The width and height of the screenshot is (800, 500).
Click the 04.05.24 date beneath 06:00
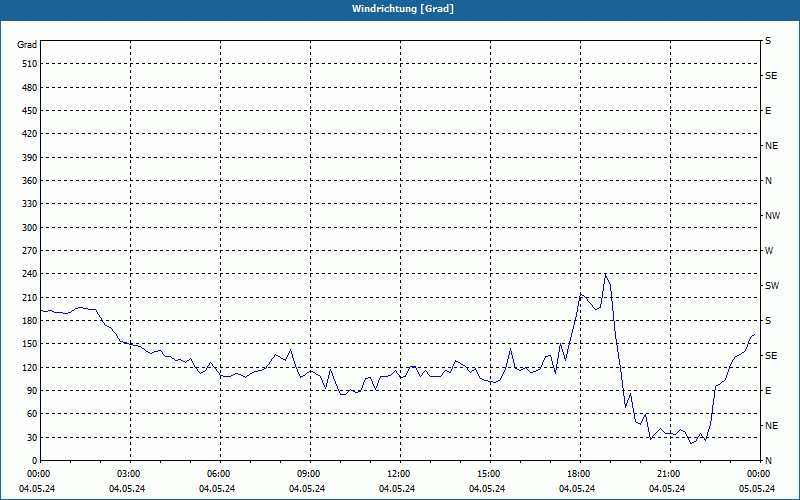click(x=217, y=489)
